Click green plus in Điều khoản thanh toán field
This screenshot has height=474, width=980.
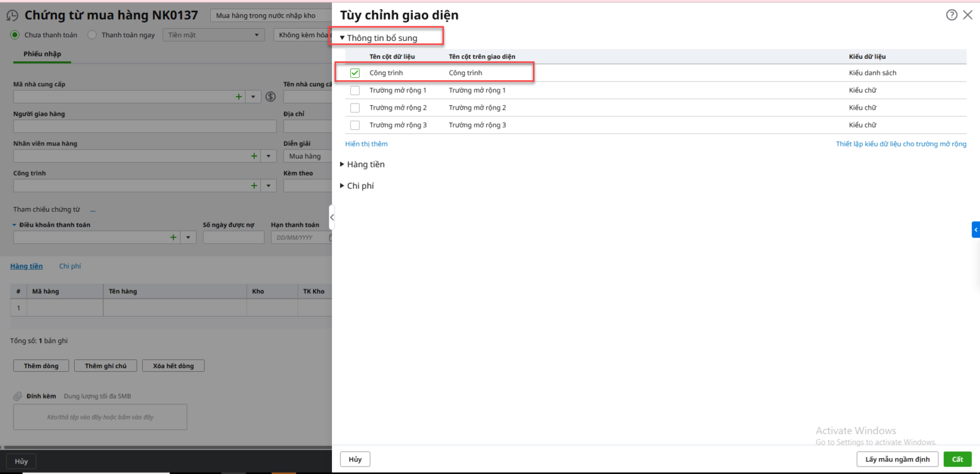click(x=173, y=238)
